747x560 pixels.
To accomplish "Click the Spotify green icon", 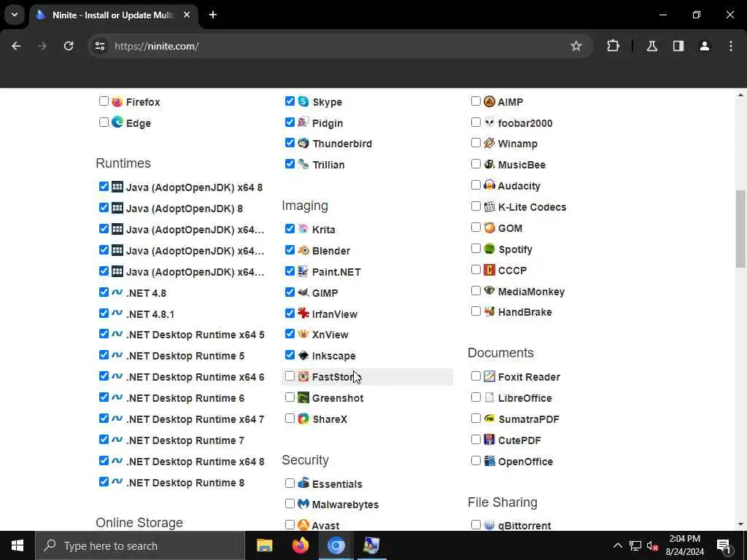I will (489, 249).
